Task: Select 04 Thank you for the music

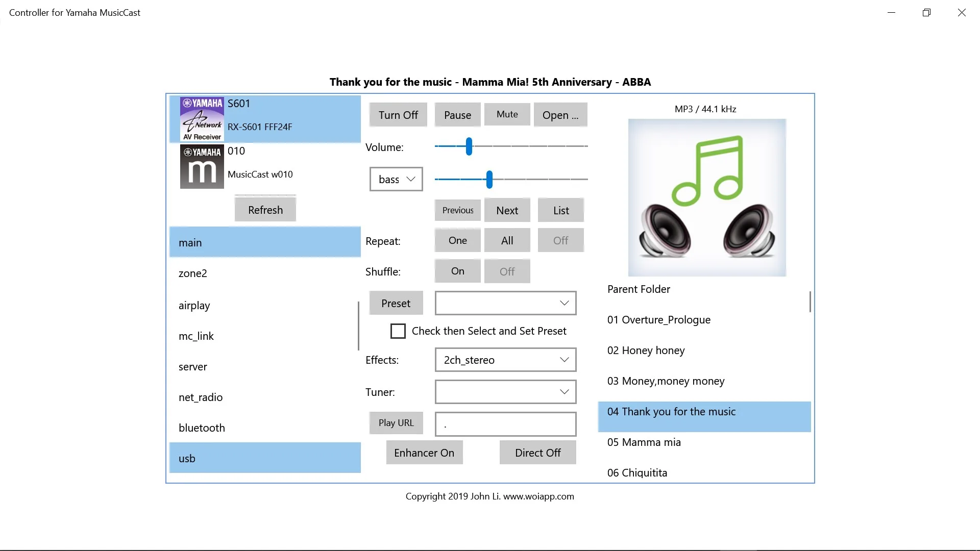Action: point(704,416)
